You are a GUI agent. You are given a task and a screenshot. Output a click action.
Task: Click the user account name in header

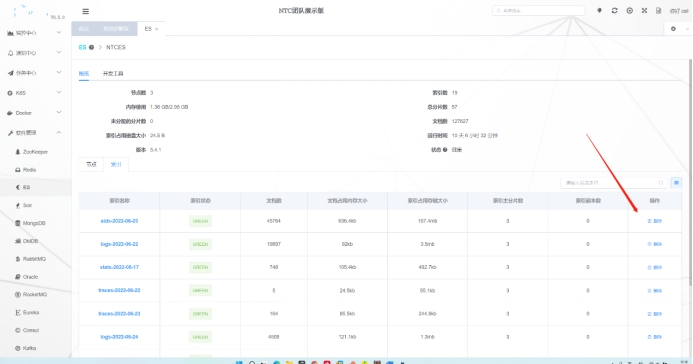point(679,11)
